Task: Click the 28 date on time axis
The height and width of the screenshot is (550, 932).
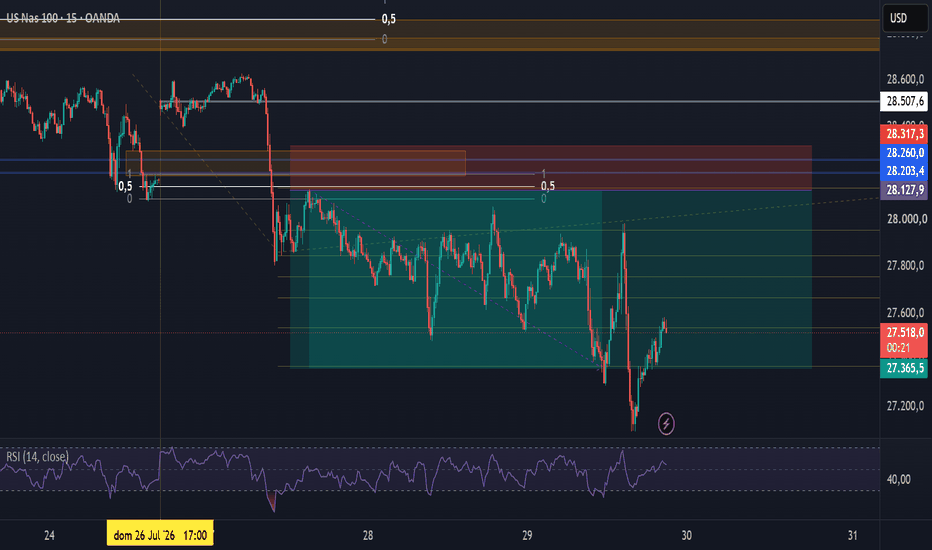Action: (368, 535)
